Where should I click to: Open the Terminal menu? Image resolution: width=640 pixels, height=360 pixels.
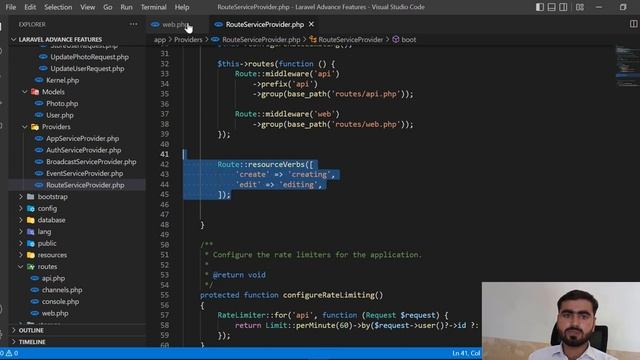[x=153, y=7]
